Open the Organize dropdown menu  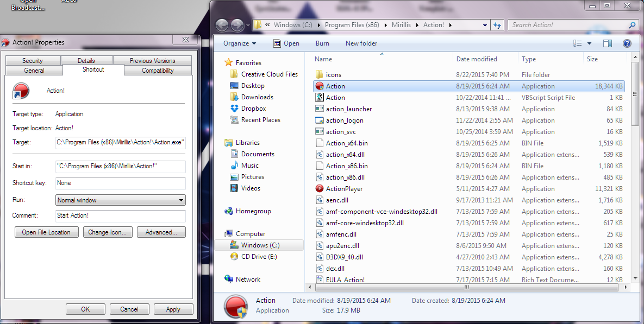click(x=240, y=43)
